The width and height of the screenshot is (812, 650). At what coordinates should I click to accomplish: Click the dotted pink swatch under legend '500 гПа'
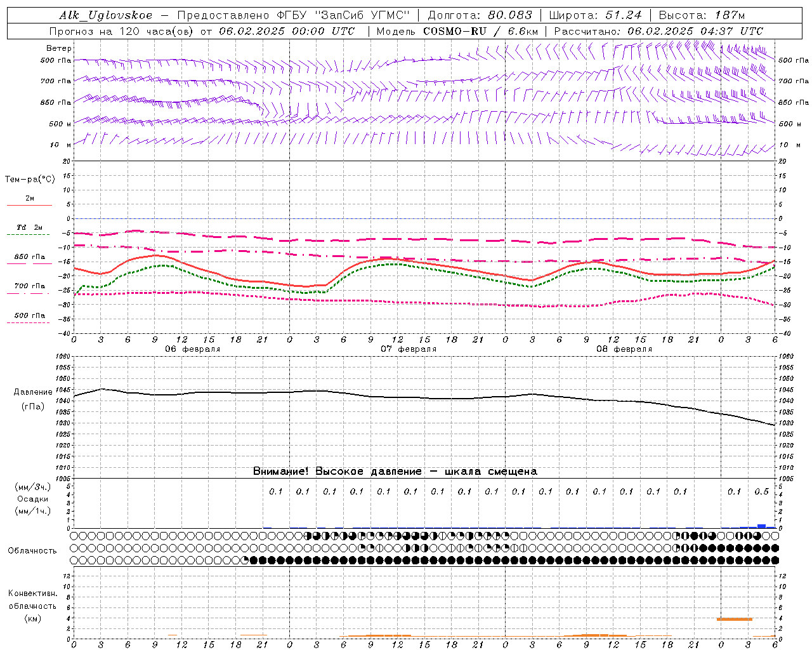(29, 322)
